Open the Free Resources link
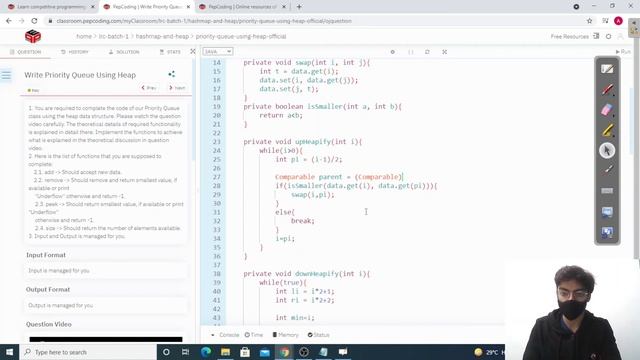This screenshot has width=640, height=360. point(569,36)
